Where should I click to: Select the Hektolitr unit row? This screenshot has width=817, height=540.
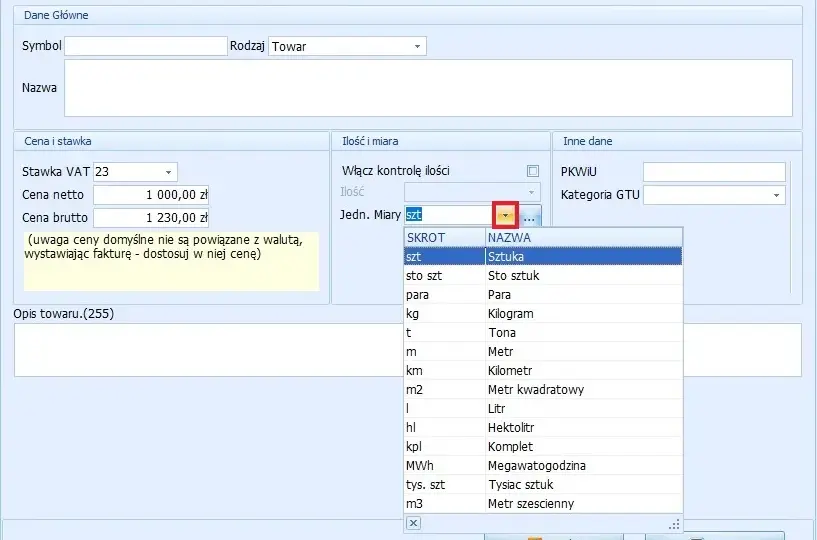pos(543,428)
